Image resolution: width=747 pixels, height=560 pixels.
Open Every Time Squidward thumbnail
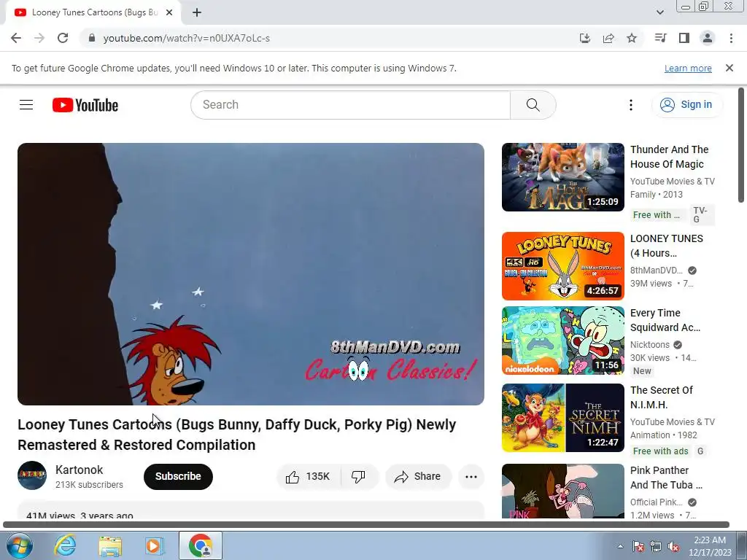click(x=562, y=341)
